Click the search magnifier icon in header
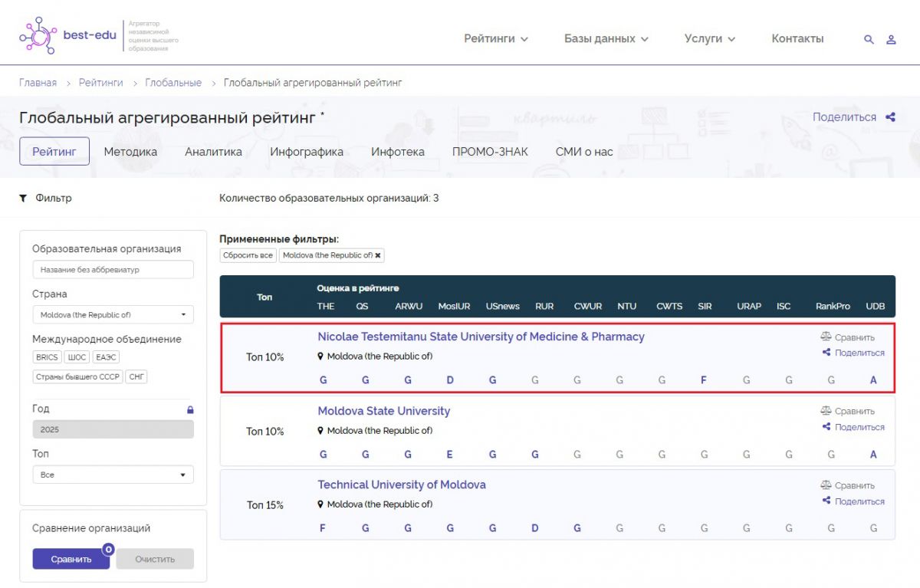This screenshot has width=920, height=588. pos(869,39)
